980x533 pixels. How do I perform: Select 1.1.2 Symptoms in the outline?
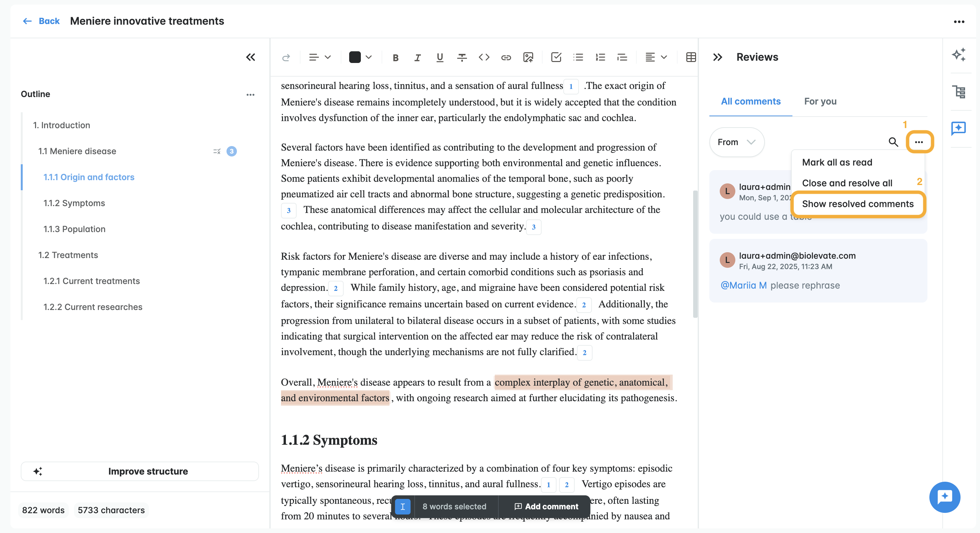pos(74,203)
